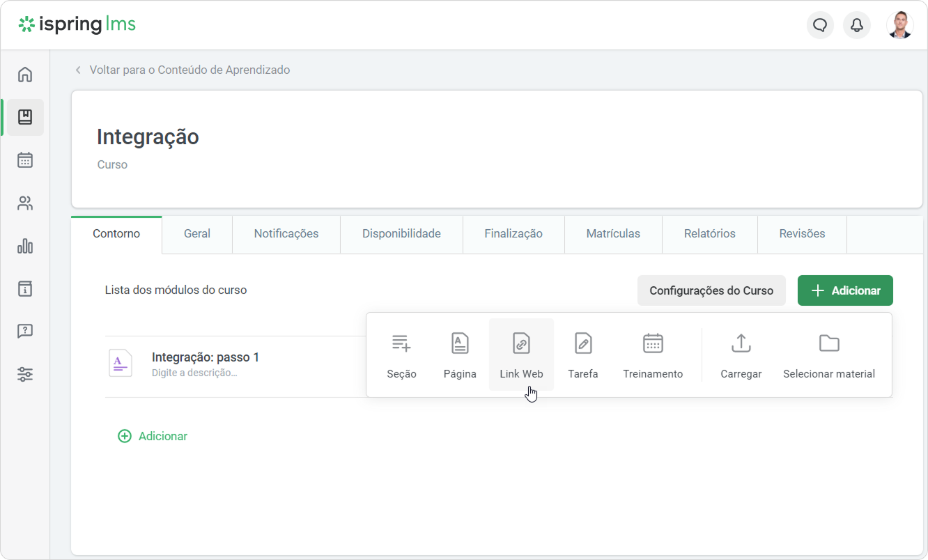Open the Home icon in sidebar
This screenshot has width=928, height=560.
click(x=25, y=75)
